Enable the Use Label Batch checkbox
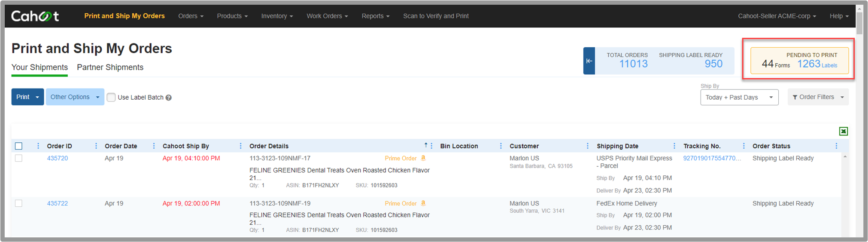This screenshot has height=242, width=868. [111, 97]
